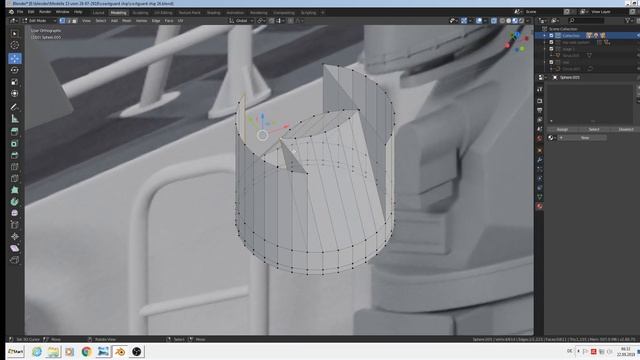Image resolution: width=640 pixels, height=360 pixels.
Task: Open the Global transform orientation dropdown
Action: [x=241, y=20]
